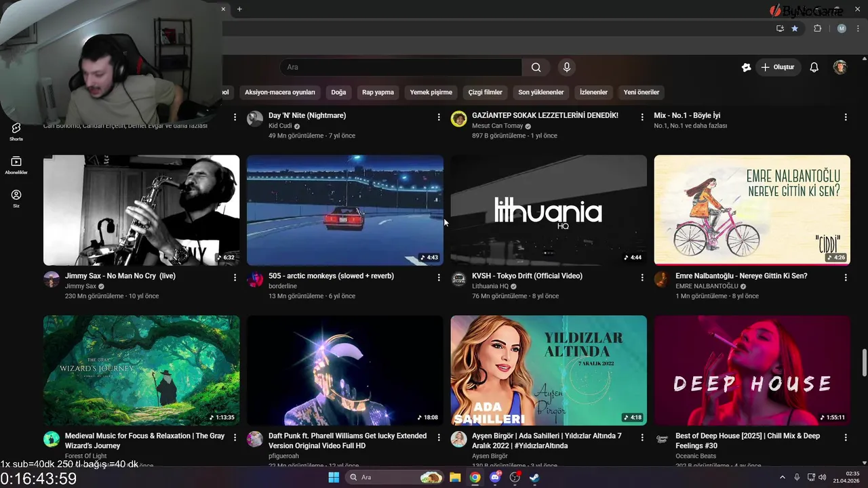
Task: Filter by Çizgi filmler chip
Action: 486,92
